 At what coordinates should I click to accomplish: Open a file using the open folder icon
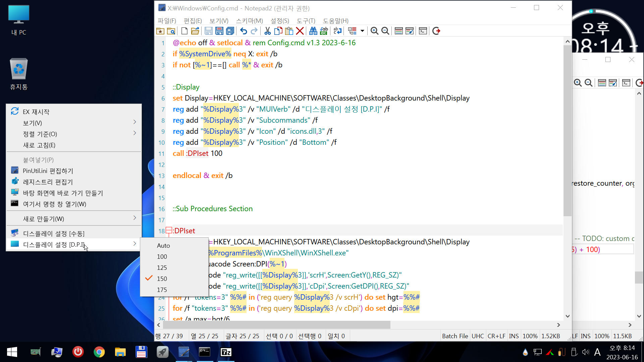[x=195, y=31]
